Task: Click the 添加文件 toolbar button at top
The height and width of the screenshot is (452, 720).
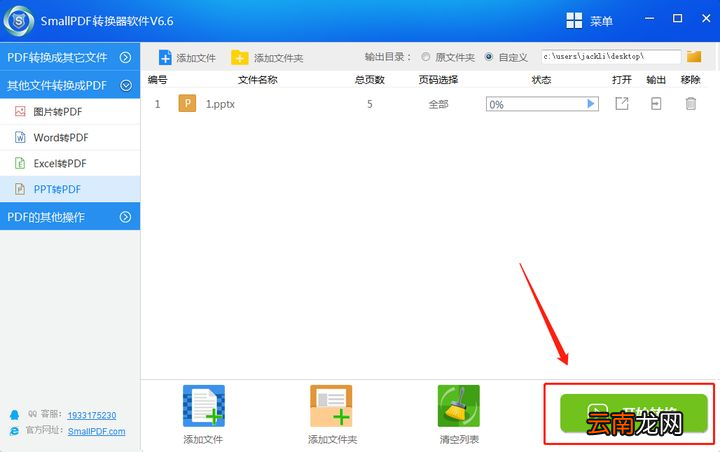Action: [187, 58]
